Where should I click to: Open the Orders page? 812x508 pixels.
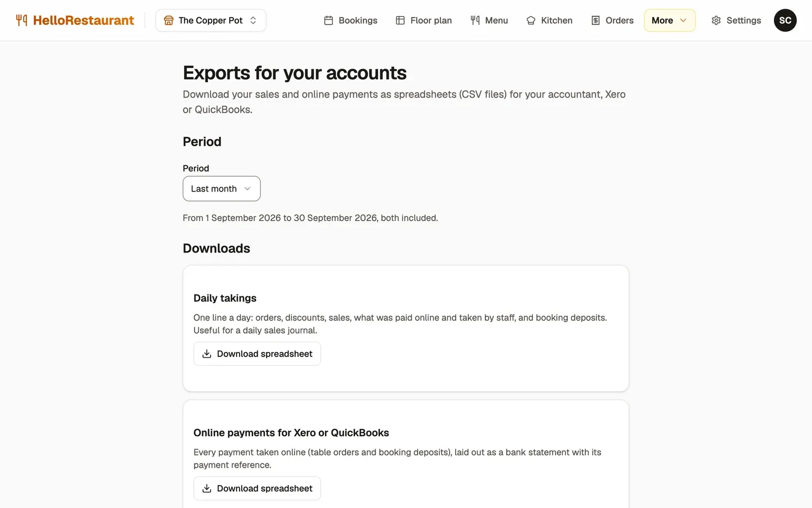[613, 20]
